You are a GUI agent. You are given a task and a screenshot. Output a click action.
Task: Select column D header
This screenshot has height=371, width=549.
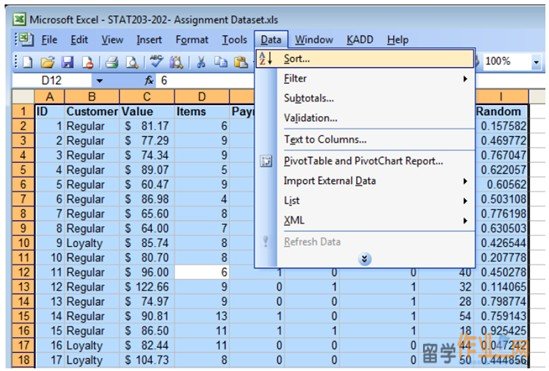click(202, 97)
